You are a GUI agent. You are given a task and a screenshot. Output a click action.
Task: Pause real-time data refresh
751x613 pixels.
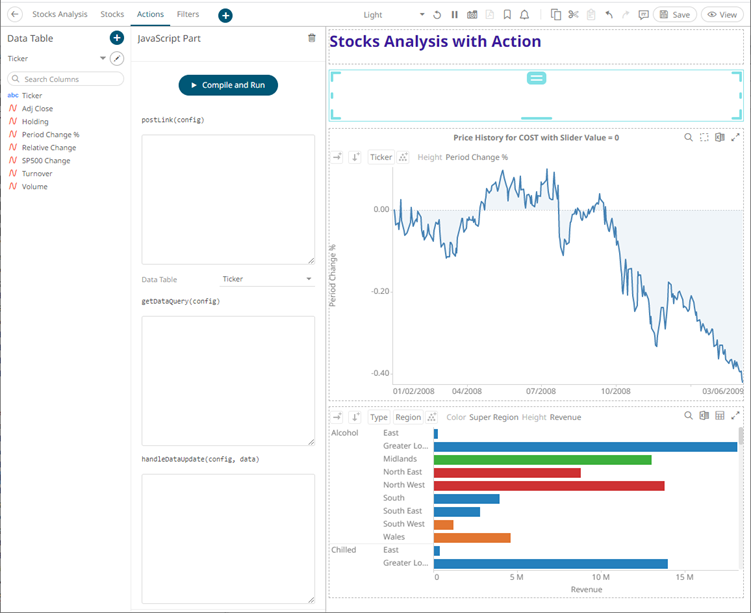pyautogui.click(x=455, y=15)
